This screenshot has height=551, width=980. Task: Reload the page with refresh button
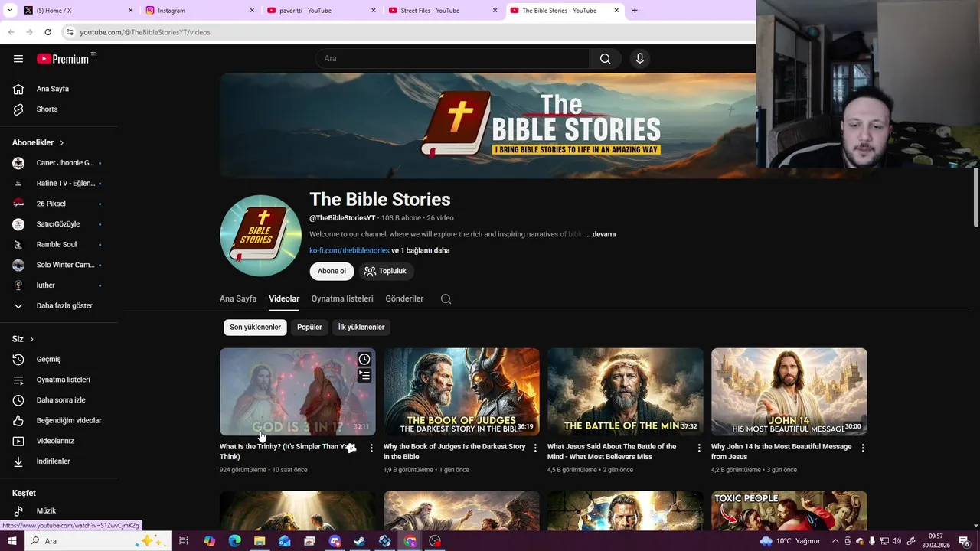[x=47, y=32]
